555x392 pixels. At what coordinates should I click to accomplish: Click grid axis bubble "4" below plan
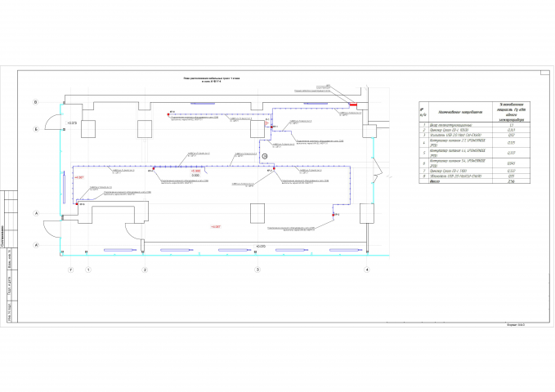[x=367, y=269]
